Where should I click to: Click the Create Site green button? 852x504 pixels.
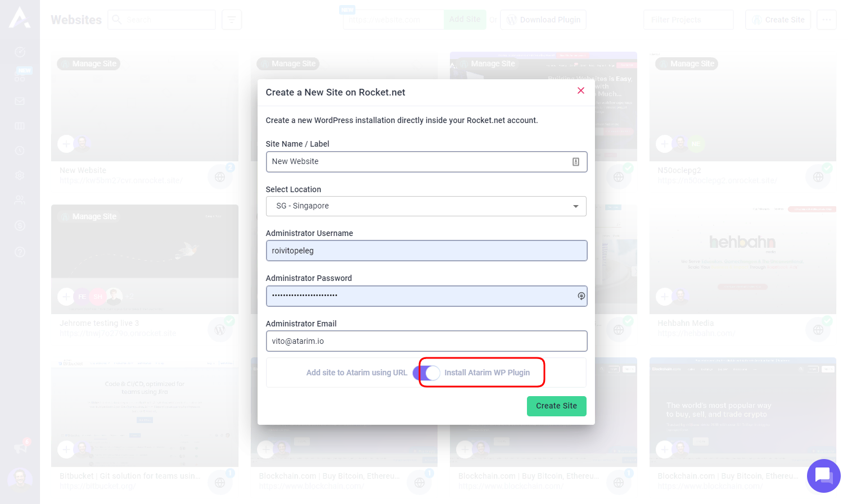coord(556,406)
